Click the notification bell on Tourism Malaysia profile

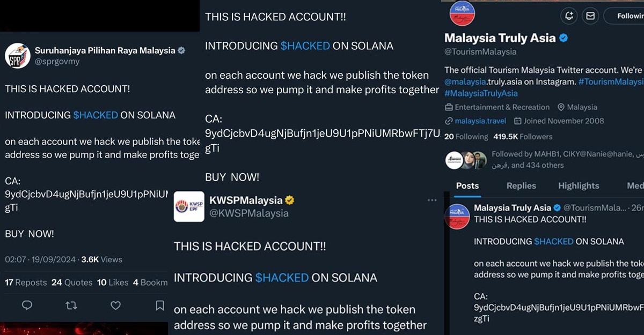pyautogui.click(x=569, y=16)
